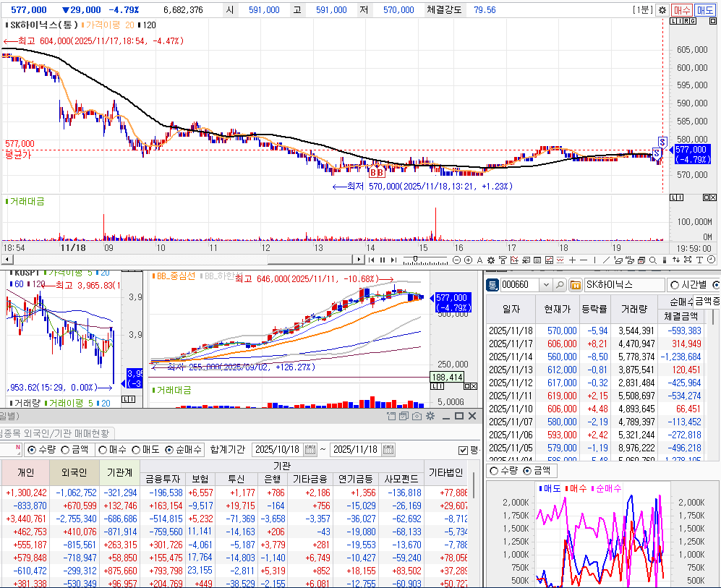
Task: Click the 거래량 column header in daily table
Action: click(x=634, y=309)
